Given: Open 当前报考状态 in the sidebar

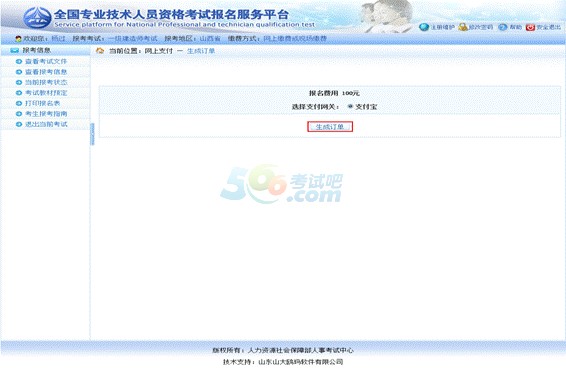Looking at the screenshot, I should tap(46, 82).
